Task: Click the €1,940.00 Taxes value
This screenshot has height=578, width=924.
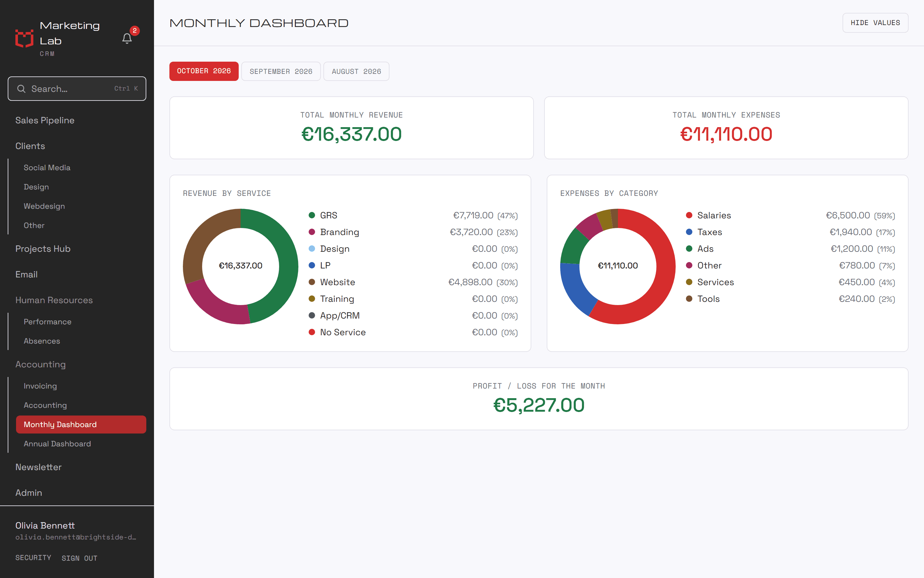Action: click(851, 232)
